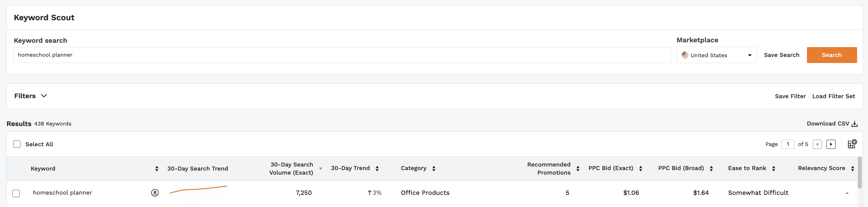The width and height of the screenshot is (868, 207).
Task: Sort by 30-Day Trend column arrows
Action: (377, 169)
